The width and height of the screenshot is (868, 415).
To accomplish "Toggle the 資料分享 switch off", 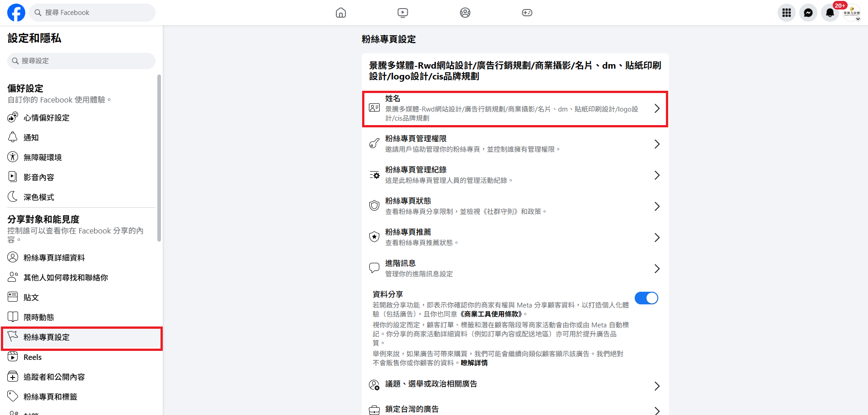I will point(646,298).
